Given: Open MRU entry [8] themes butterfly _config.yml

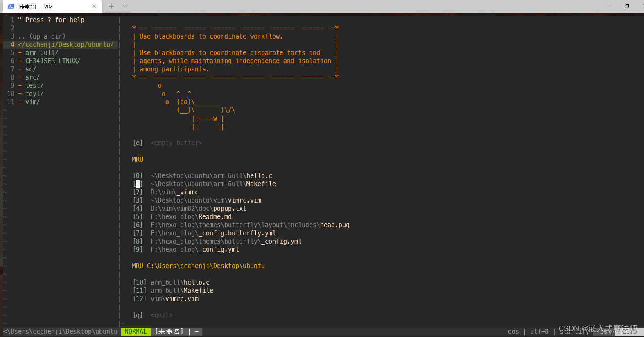Looking at the screenshot, I should (217, 241).
